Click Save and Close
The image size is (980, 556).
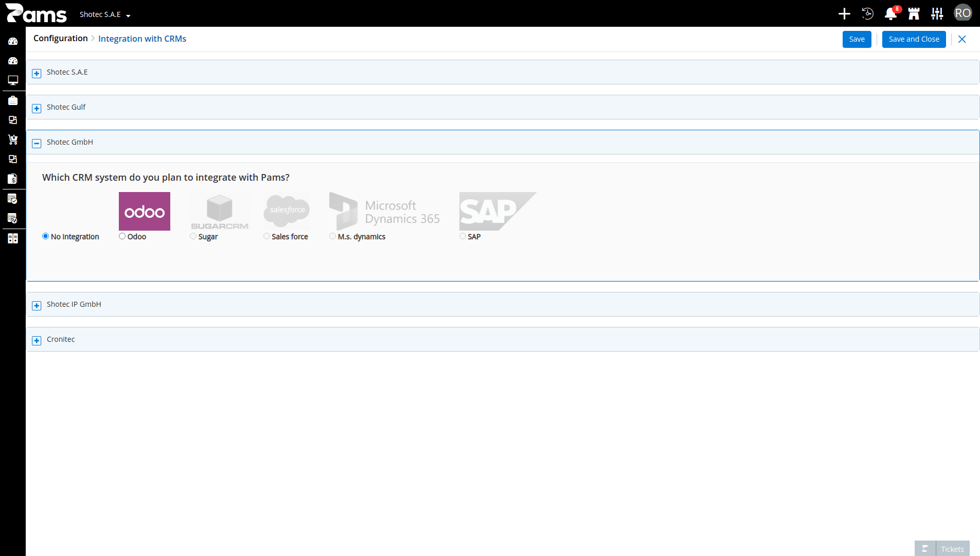914,39
